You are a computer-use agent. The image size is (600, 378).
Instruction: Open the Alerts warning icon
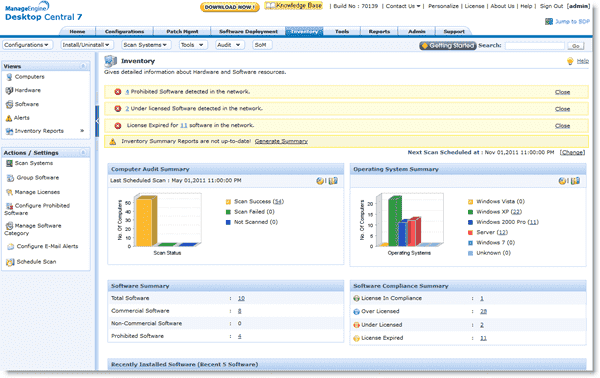pos(9,118)
